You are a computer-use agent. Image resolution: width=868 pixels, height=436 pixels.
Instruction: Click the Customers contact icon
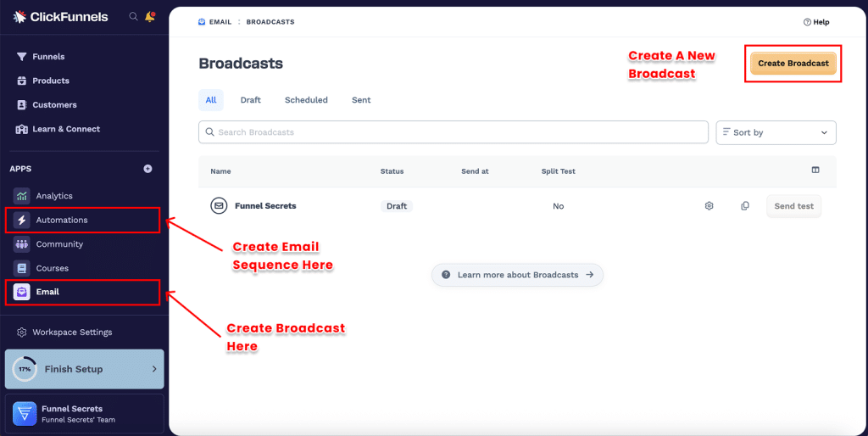point(21,104)
